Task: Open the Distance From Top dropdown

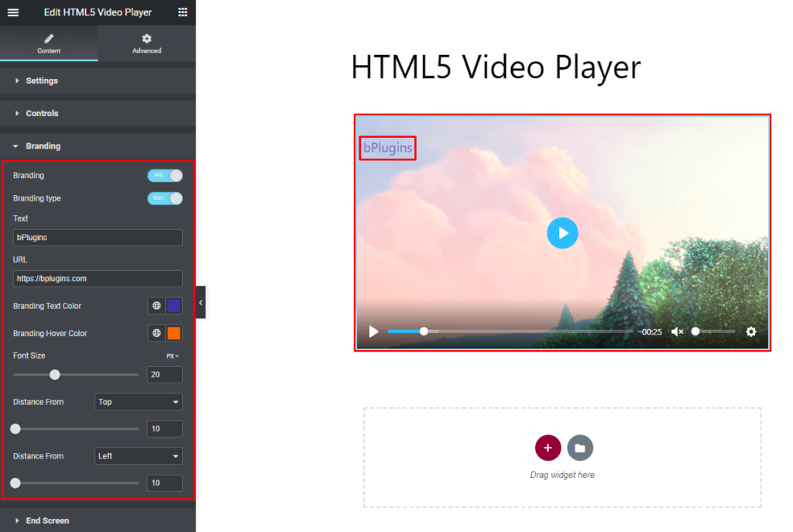Action: (138, 401)
